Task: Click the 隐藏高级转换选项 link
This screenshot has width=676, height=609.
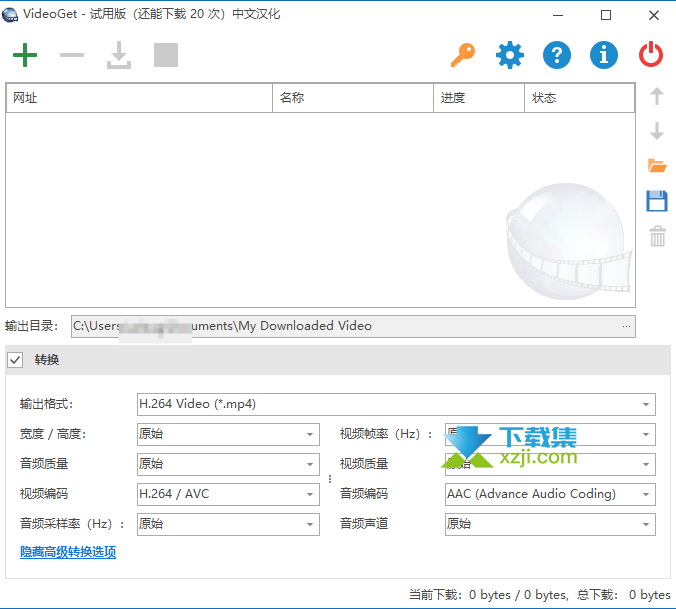Action: tap(68, 552)
